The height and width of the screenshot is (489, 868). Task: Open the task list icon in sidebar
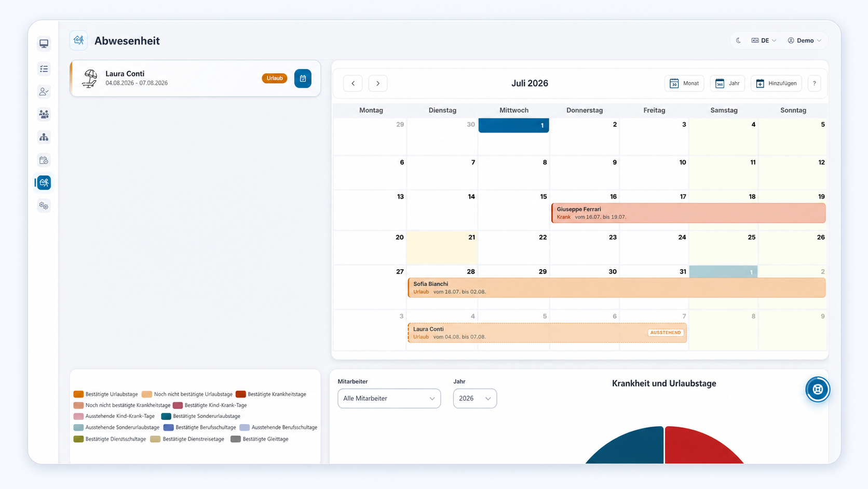[44, 69]
